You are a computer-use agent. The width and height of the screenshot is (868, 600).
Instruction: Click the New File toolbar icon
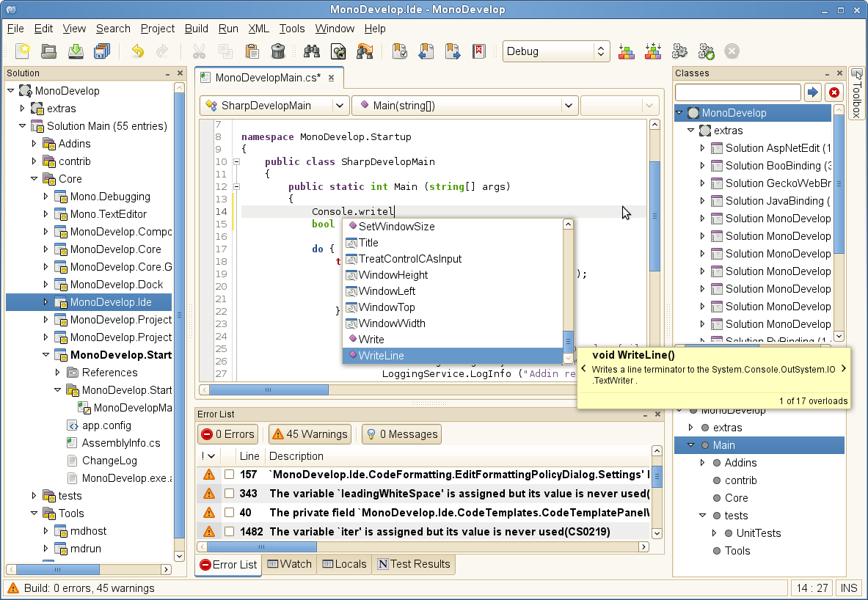point(21,51)
